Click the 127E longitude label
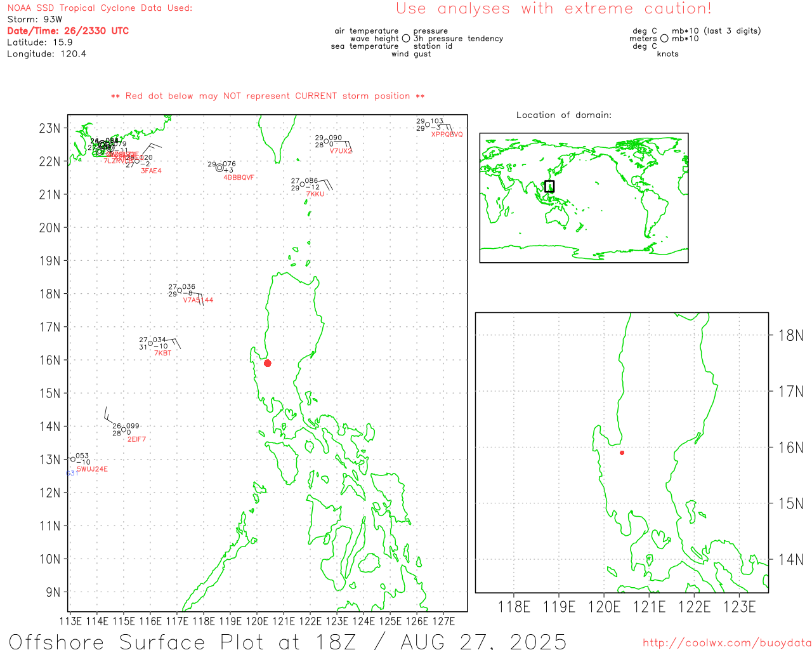This screenshot has height=650, width=812. click(x=443, y=621)
